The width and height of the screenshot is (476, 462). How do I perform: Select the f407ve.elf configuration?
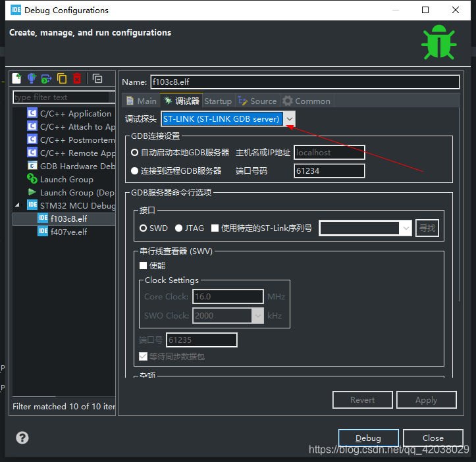point(63,232)
